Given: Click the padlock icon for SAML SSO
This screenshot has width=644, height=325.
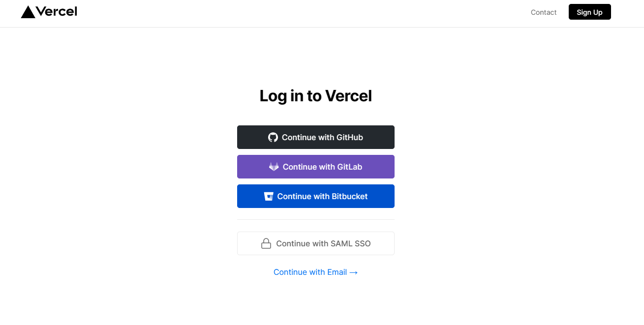Looking at the screenshot, I should click(266, 243).
